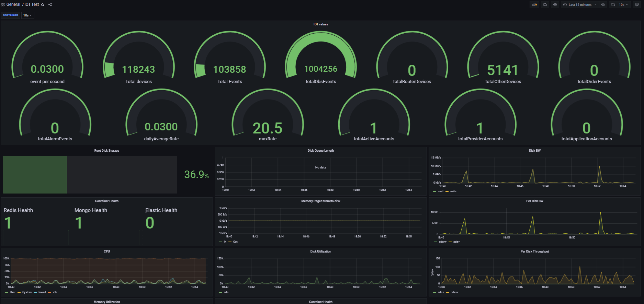Click the Add panel icon

coord(534,5)
